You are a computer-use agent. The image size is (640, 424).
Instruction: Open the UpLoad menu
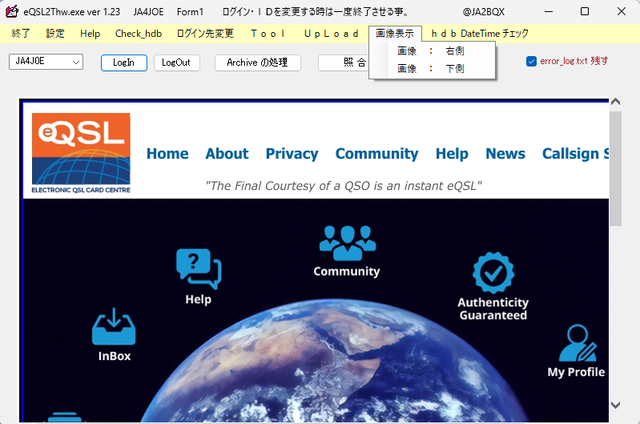point(331,33)
